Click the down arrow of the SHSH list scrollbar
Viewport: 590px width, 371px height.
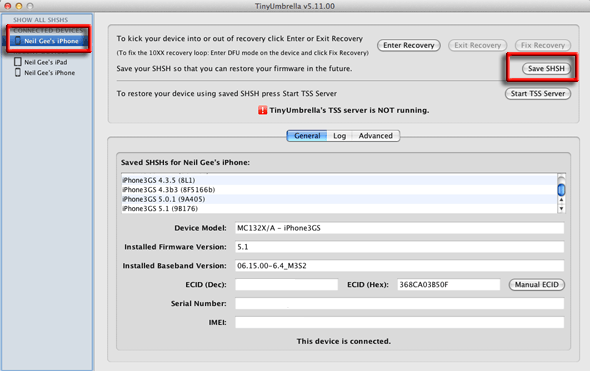[x=561, y=208]
